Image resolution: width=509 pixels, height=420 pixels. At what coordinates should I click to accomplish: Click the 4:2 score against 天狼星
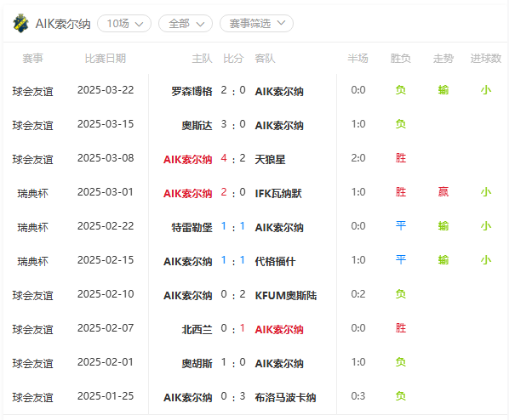coord(233,159)
